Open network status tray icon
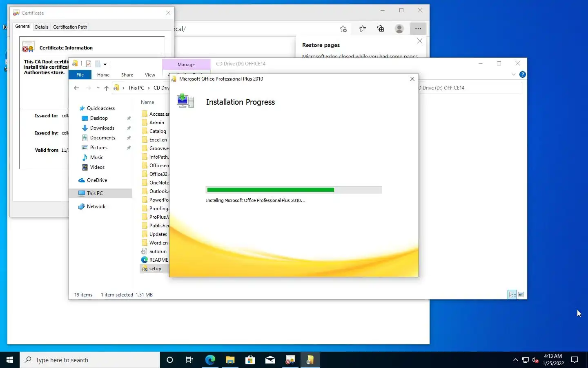 526,360
